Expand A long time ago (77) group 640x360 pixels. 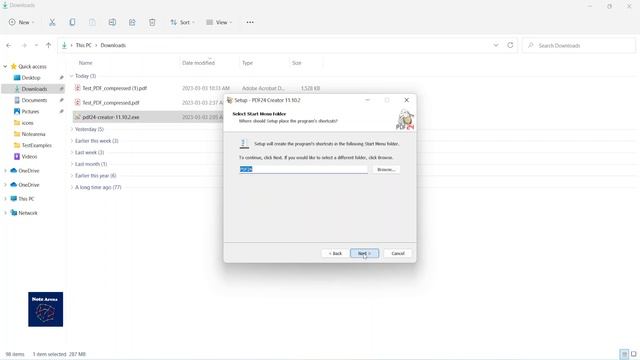pos(72,187)
